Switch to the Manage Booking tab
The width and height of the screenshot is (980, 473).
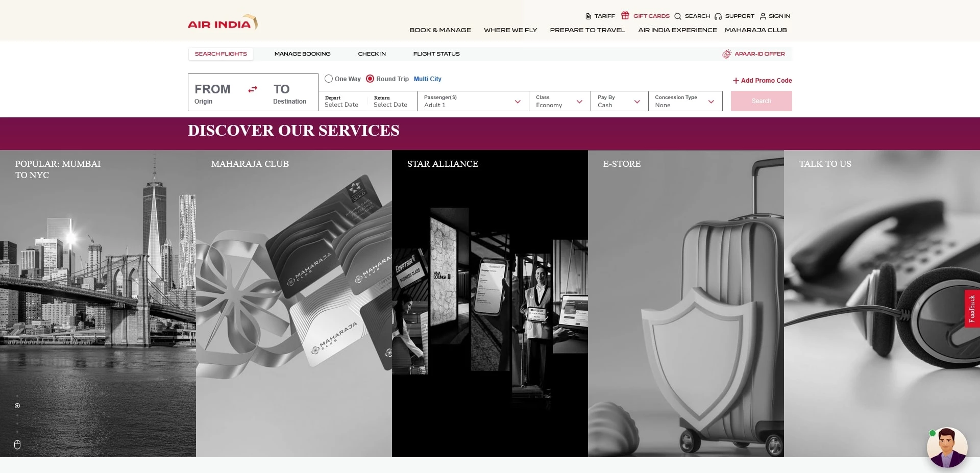coord(302,54)
